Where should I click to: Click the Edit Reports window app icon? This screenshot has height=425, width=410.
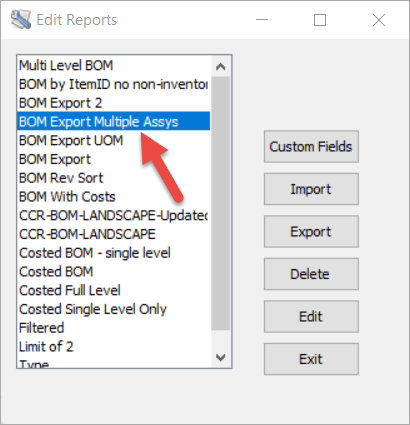point(21,20)
